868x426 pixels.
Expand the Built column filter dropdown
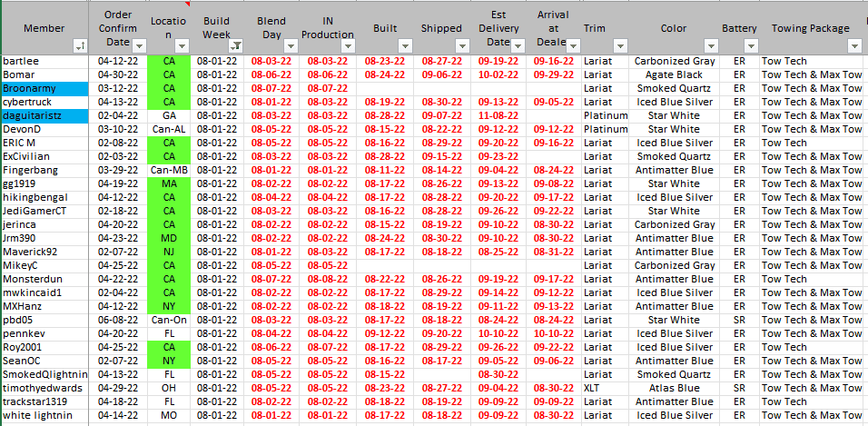405,45
